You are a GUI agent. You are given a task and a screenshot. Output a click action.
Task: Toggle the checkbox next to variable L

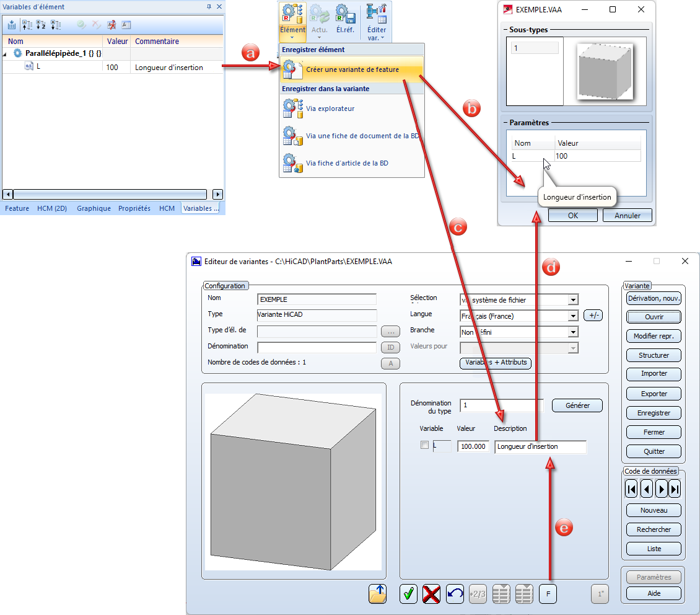tap(424, 445)
